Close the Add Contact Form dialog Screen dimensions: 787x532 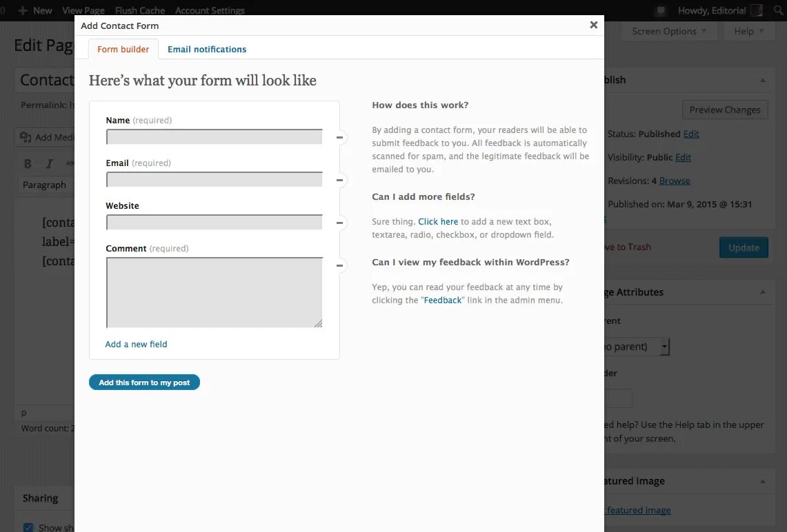tap(594, 25)
